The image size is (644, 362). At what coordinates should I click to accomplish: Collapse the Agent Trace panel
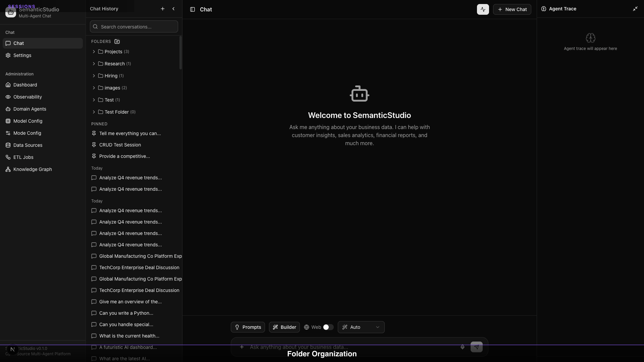click(635, 9)
